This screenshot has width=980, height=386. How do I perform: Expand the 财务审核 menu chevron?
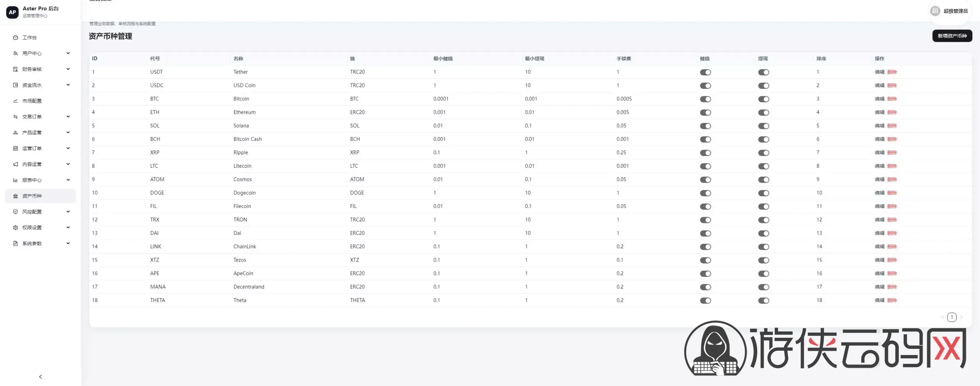click(x=68, y=69)
